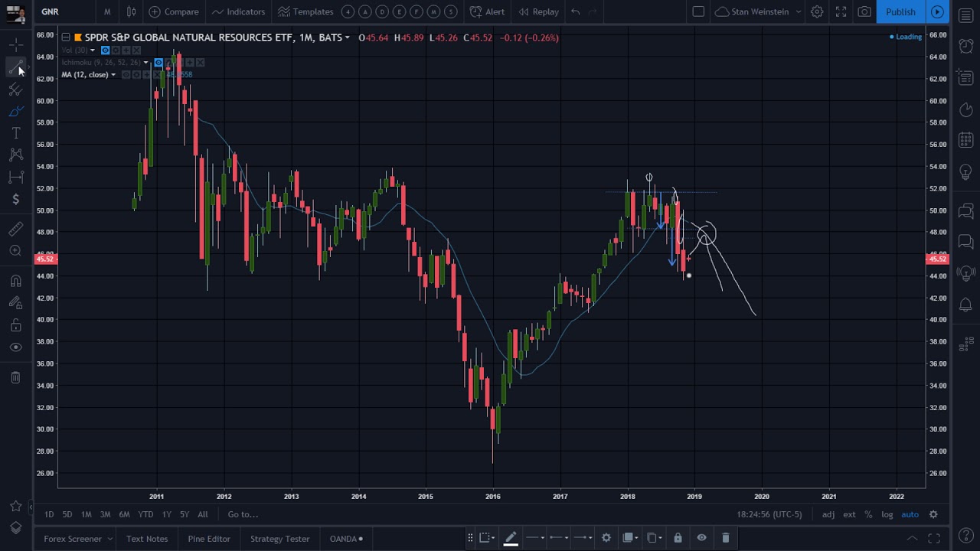Toggle Ichimoku indicator visibility
The height and width of the screenshot is (551, 980).
[x=158, y=63]
